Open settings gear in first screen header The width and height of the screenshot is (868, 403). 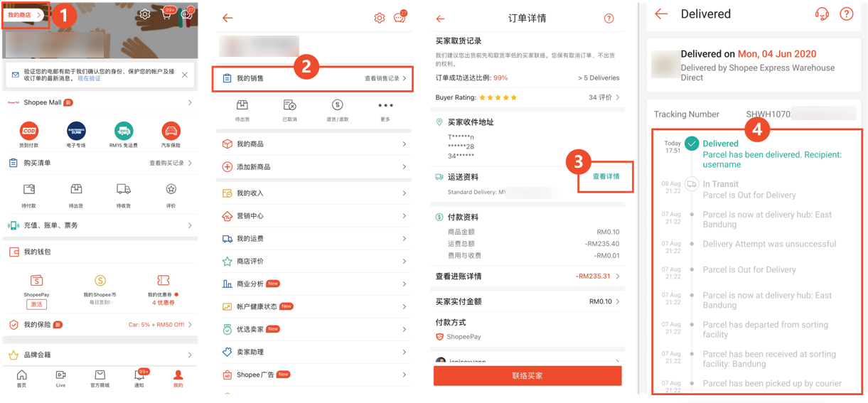click(x=145, y=14)
